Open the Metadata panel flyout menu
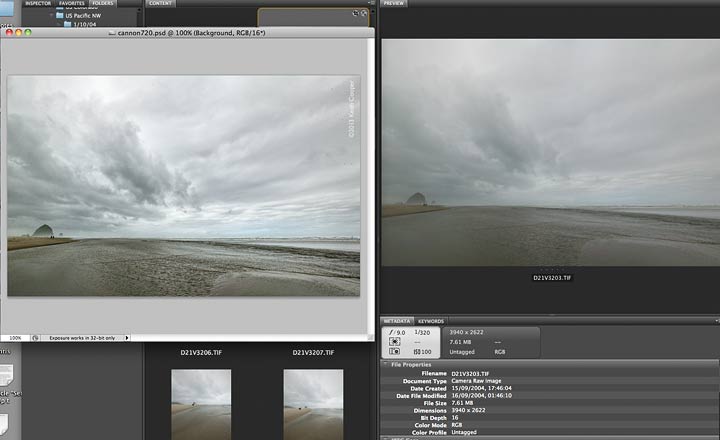The width and height of the screenshot is (720, 440). pyautogui.click(x=717, y=321)
